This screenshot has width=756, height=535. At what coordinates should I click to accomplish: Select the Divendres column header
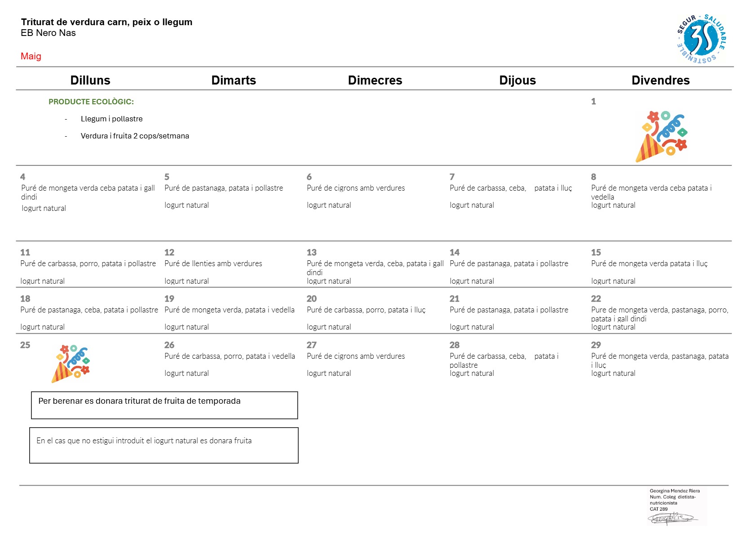click(660, 80)
